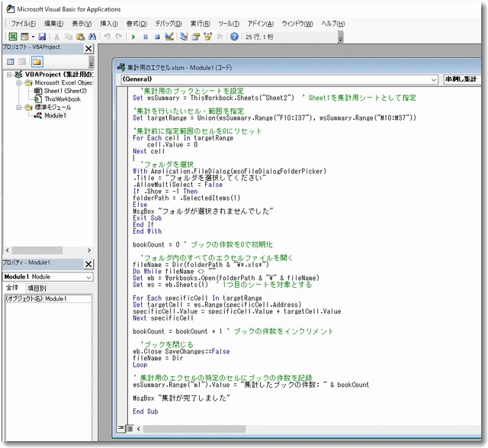Open the help question mark icon
Image resolution: width=488 pixels, height=448 pixels.
(234, 37)
